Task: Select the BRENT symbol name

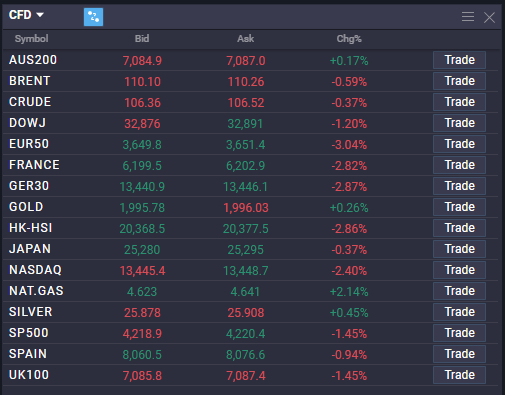Action: click(30, 81)
